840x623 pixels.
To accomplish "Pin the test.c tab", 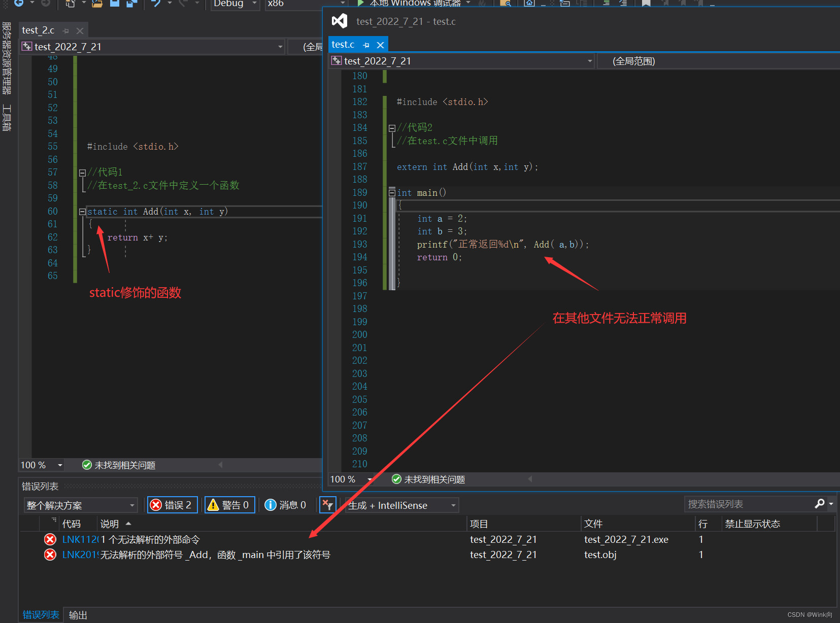I will pos(366,45).
